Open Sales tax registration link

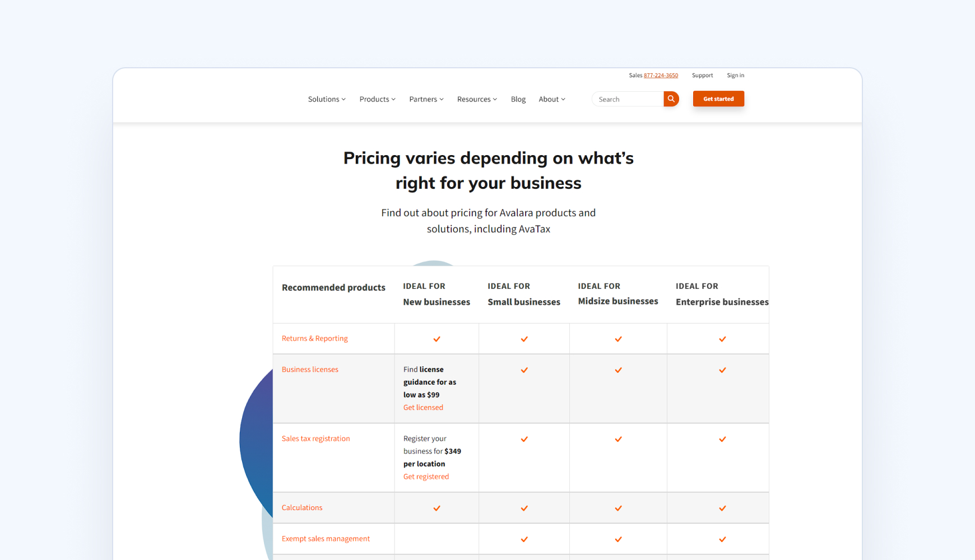(315, 438)
